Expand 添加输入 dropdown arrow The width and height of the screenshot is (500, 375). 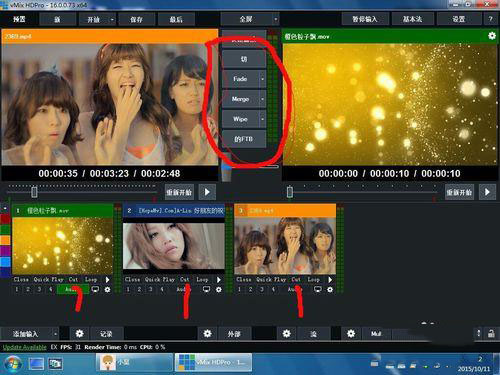[x=55, y=334]
